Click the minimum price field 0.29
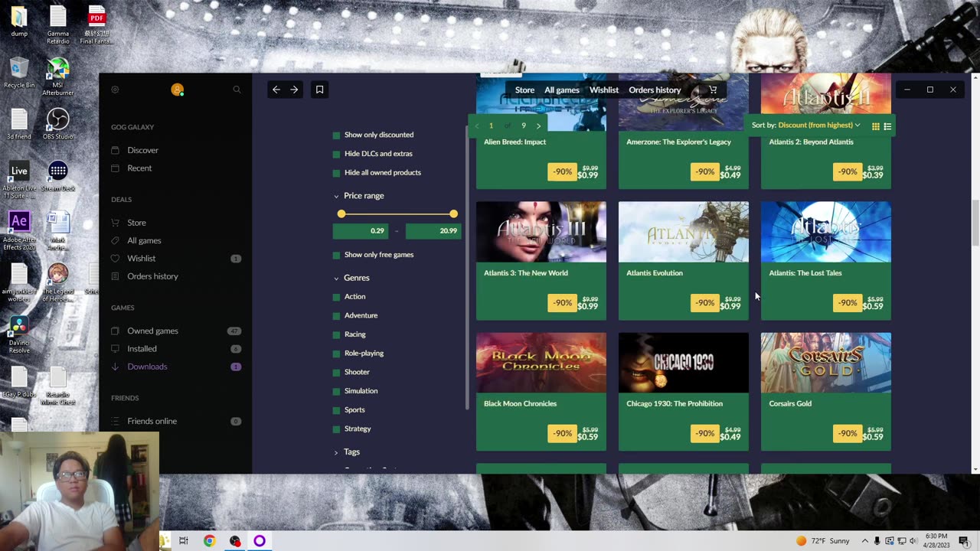The width and height of the screenshot is (980, 551). point(361,230)
